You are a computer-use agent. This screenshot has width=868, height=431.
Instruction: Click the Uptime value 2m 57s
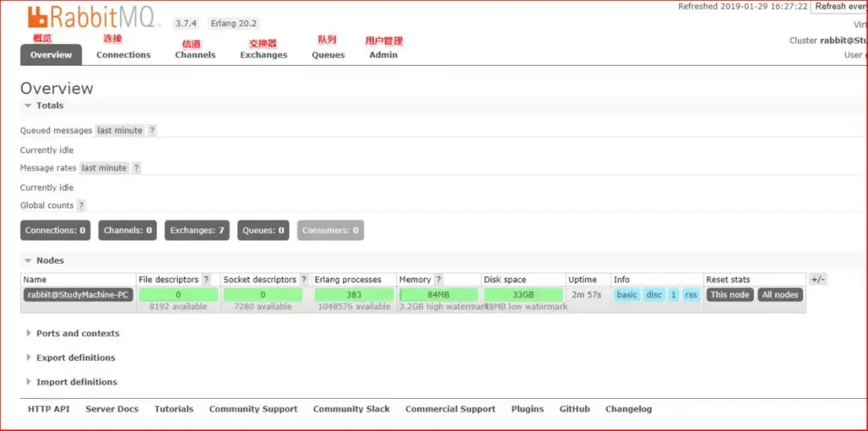click(587, 295)
